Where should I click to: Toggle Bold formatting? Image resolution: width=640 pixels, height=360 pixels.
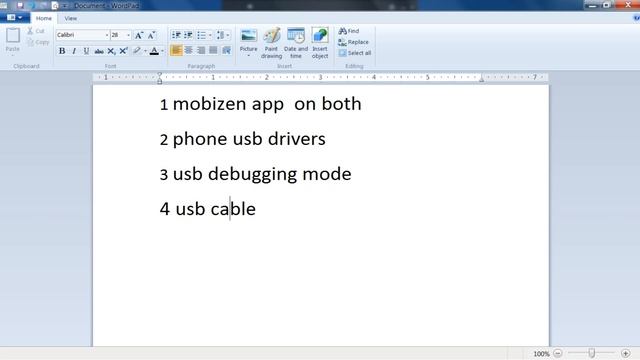click(x=62, y=51)
